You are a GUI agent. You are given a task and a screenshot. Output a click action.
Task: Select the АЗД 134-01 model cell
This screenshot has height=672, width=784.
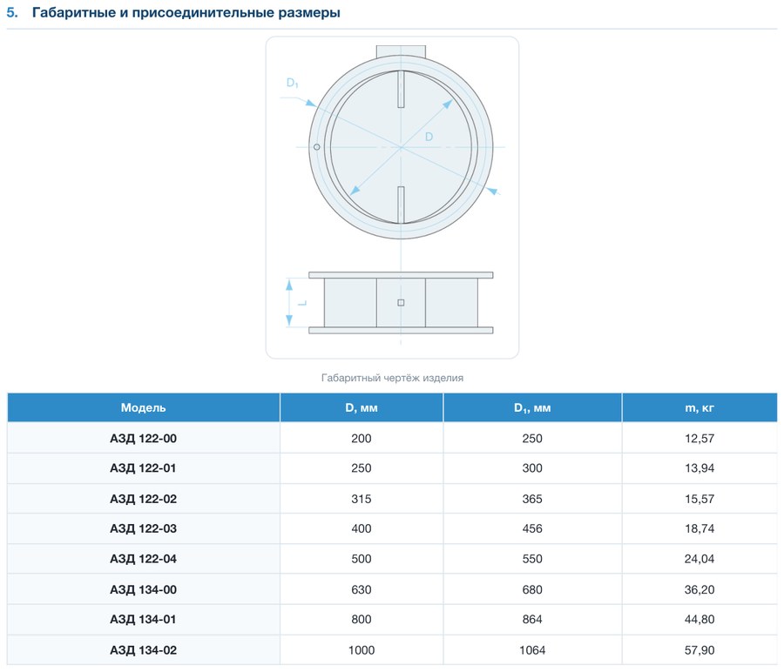[x=143, y=620]
